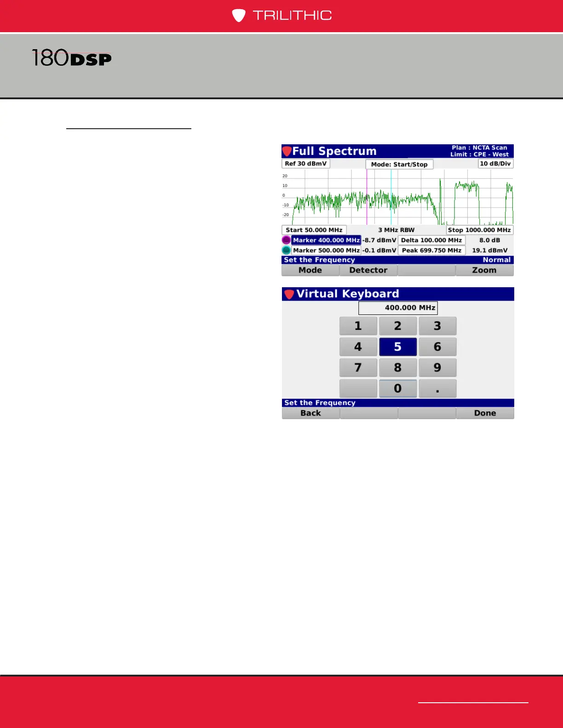Go Back from the Virtual Keyboard
Screen dimensions: 563x728
coord(310,413)
